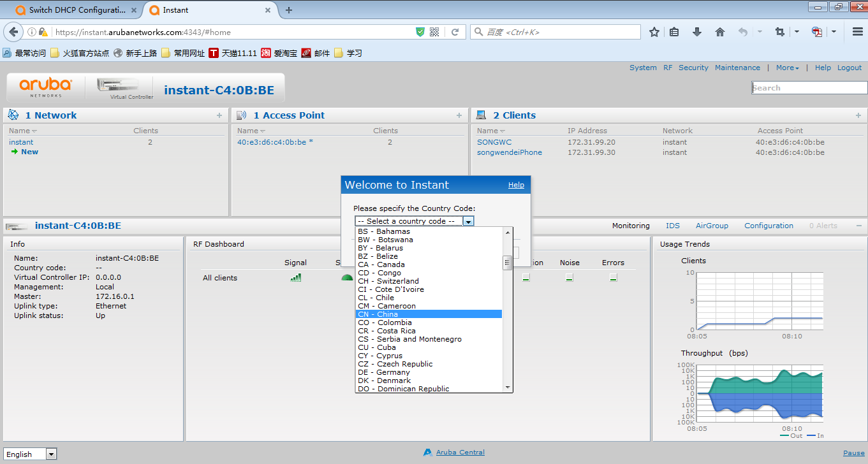
Task: Click the Pause link
Action: 854,453
